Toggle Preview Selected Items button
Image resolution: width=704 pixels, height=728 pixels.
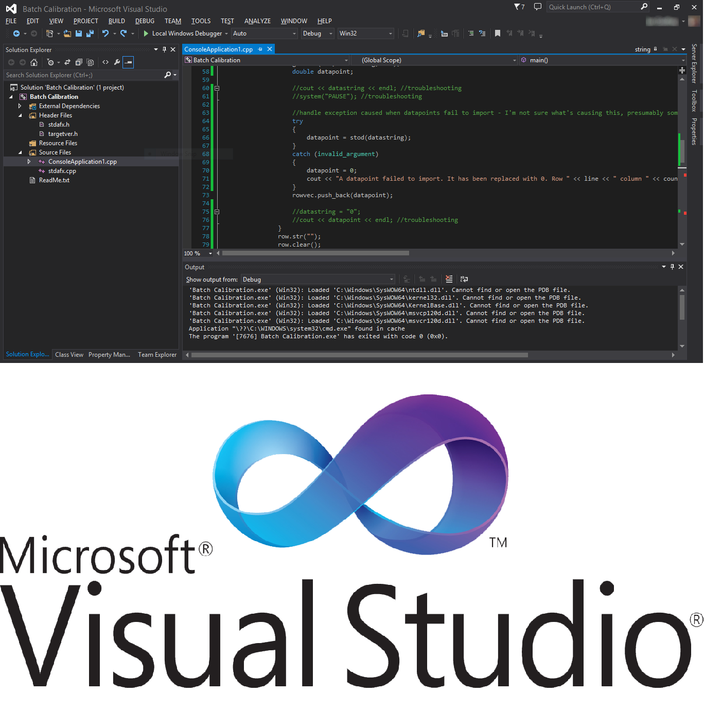[x=128, y=62]
